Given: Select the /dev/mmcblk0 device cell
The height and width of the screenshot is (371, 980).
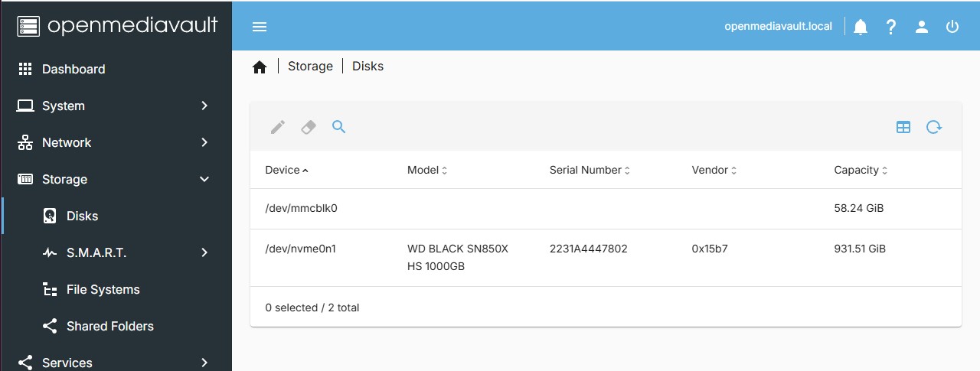Looking at the screenshot, I should [x=302, y=208].
